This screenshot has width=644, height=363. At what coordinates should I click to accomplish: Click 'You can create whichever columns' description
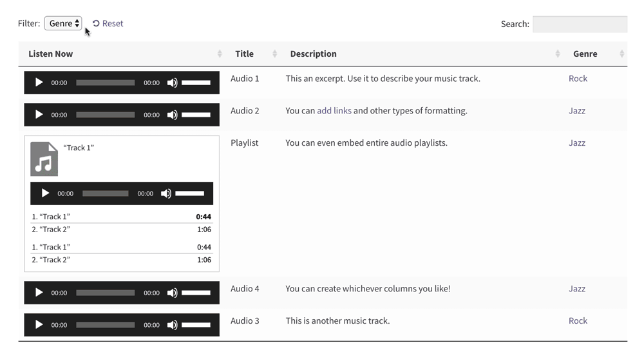click(x=368, y=289)
